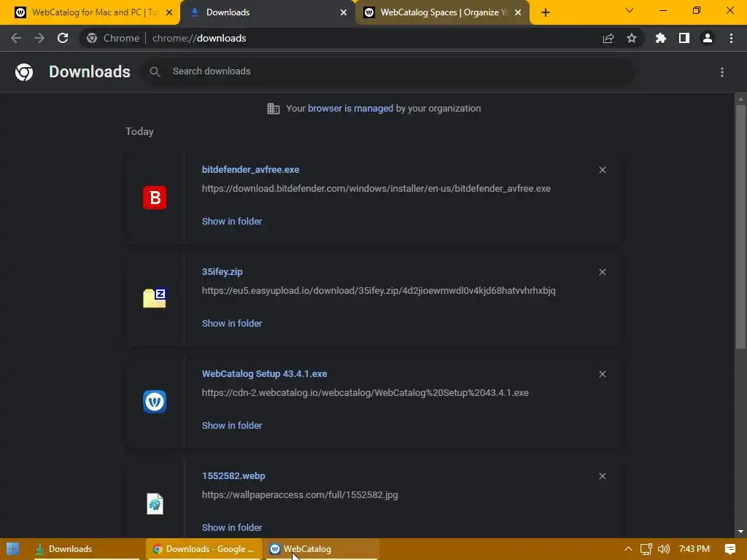Open the 35ifey.zip file link
This screenshot has height=560, width=747.
tap(222, 271)
